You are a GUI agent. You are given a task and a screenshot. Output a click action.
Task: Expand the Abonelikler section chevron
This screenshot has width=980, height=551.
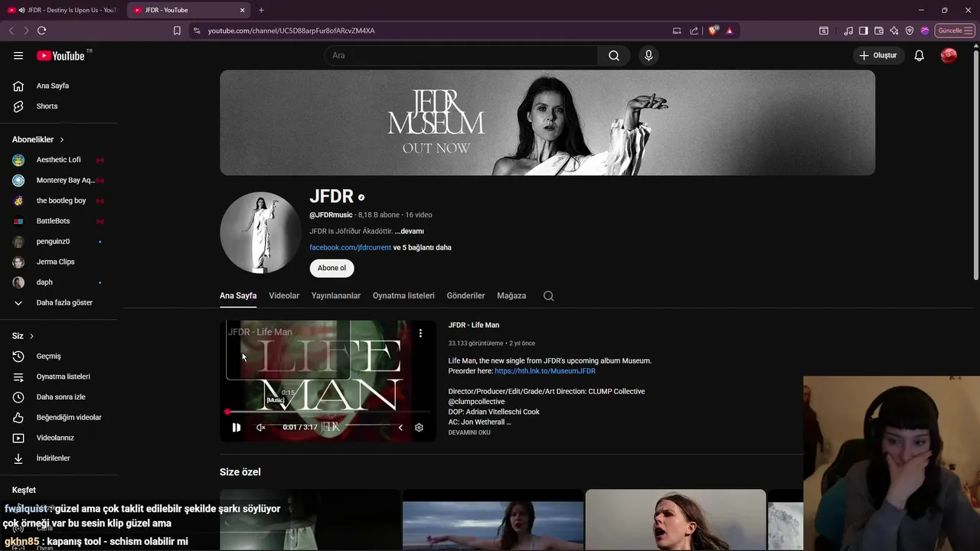pos(62,140)
